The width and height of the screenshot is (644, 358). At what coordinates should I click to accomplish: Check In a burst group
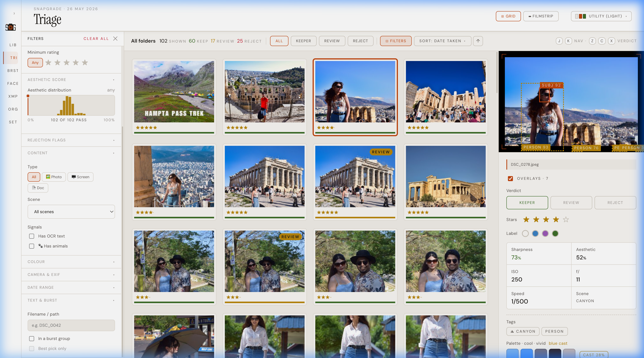[31, 338]
